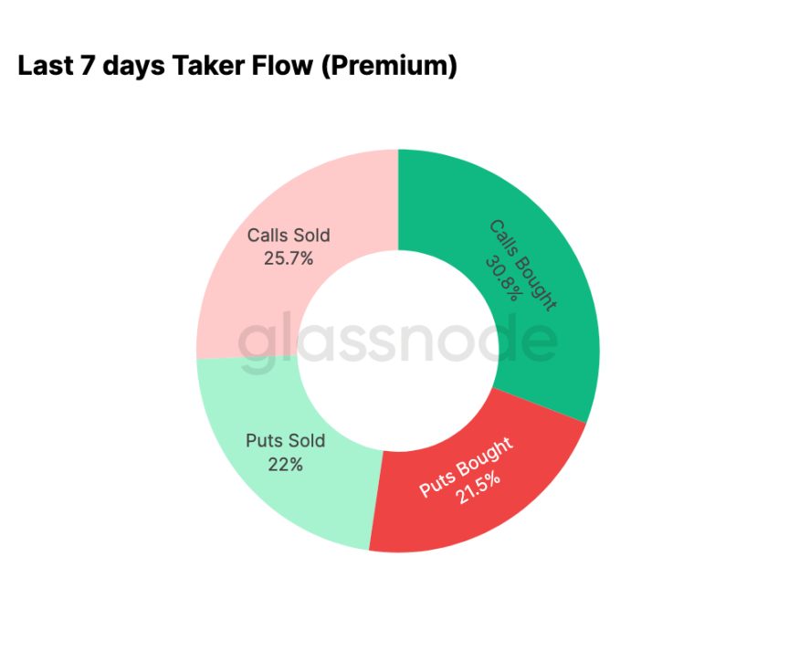The width and height of the screenshot is (799, 672).
Task: Click the word "Premium" in the title
Action: [x=387, y=66]
